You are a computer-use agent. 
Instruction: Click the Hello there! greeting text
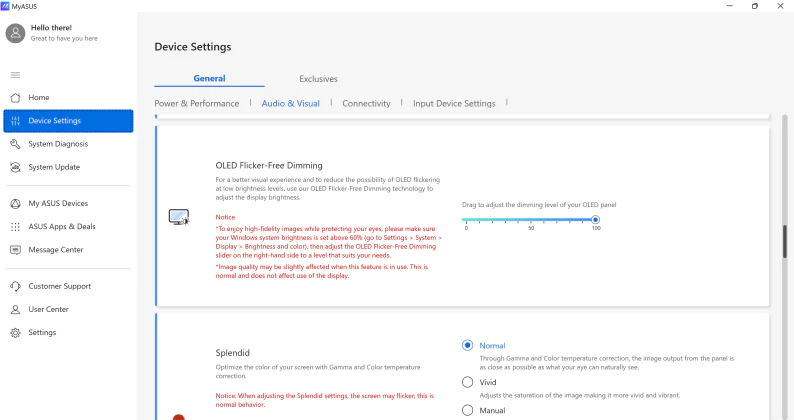click(x=51, y=28)
